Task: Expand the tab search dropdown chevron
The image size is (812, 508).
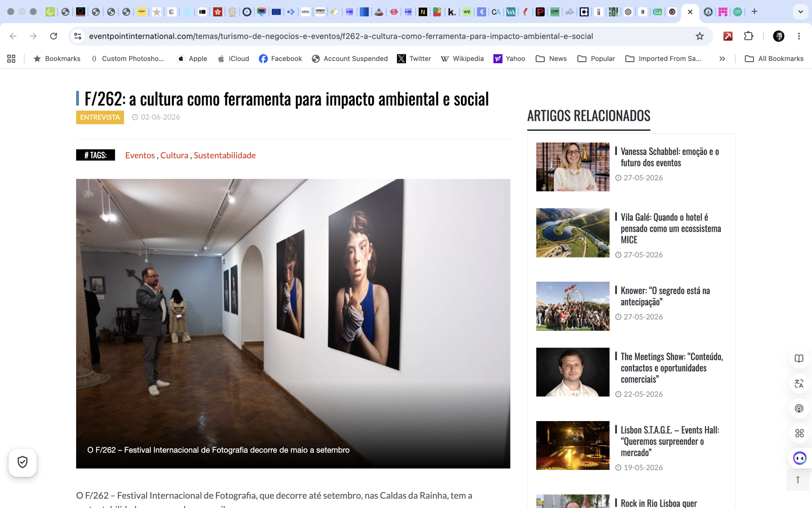Action: 800,12
